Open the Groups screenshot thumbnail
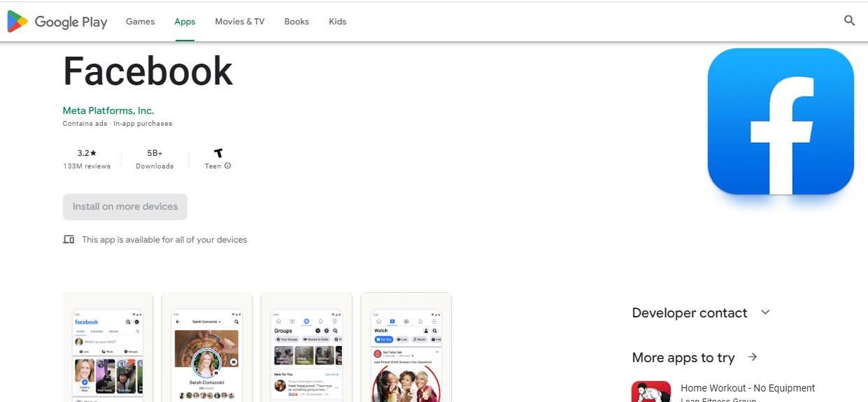Screen dimensions: 868x402 click(306, 347)
